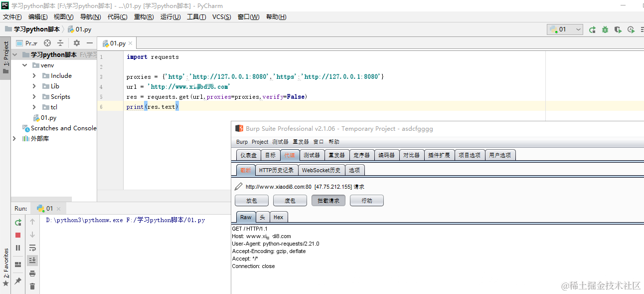The image size is (644, 294).
Task: Close the 01.py editor tab
Action: coord(131,43)
